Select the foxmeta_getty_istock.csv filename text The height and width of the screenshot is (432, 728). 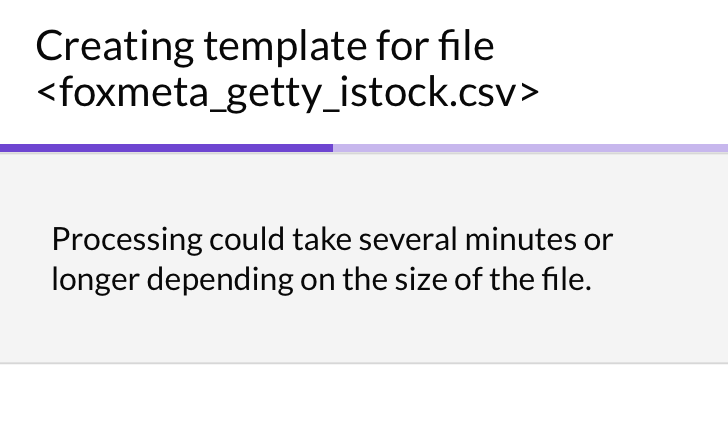pyautogui.click(x=288, y=92)
